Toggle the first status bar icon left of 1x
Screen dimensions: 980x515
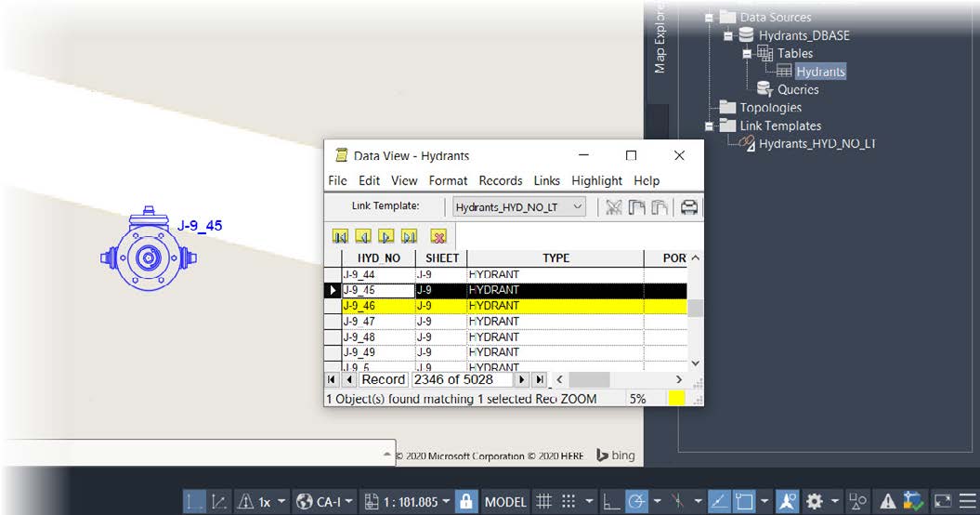click(194, 501)
